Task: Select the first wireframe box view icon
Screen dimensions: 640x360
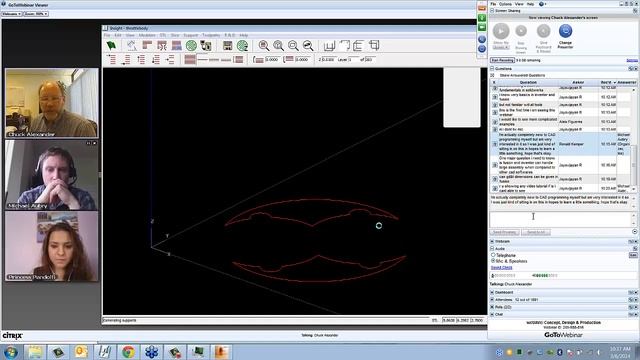Action: pos(329,45)
